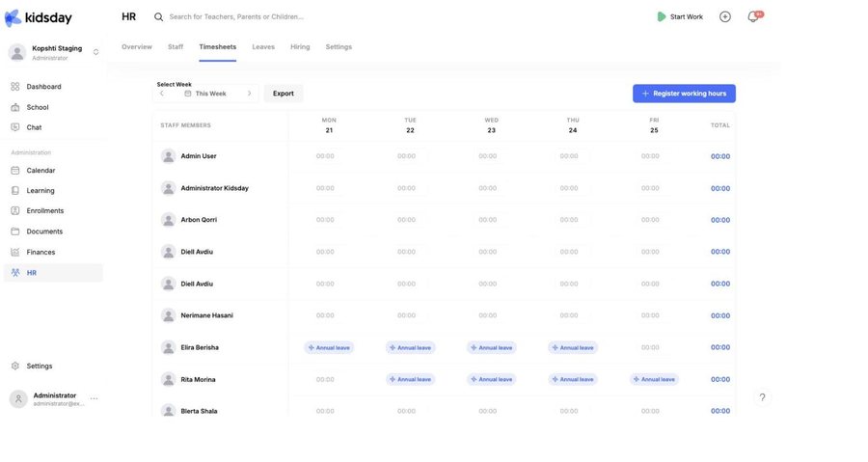The height and width of the screenshot is (462, 868).
Task: Click the kidsday logo icon
Action: (13, 17)
